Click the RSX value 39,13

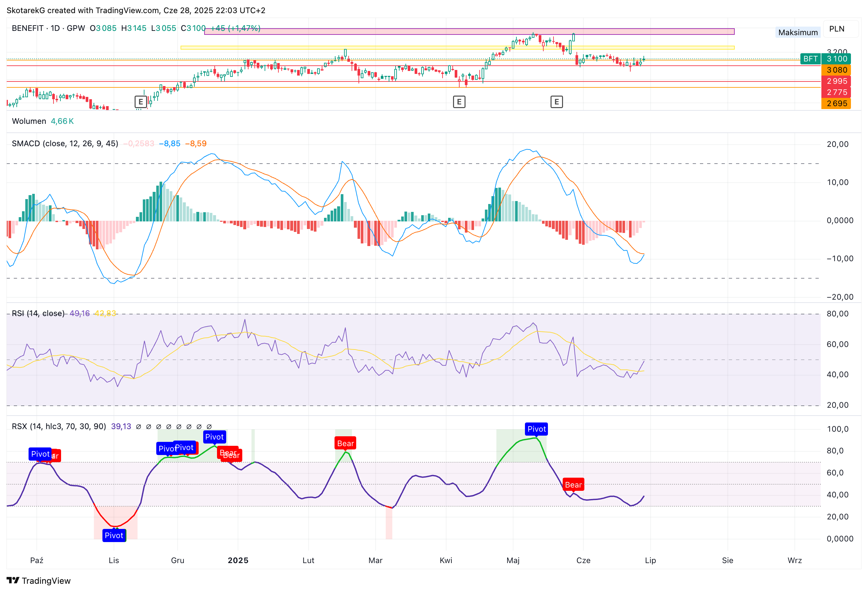[x=121, y=426]
